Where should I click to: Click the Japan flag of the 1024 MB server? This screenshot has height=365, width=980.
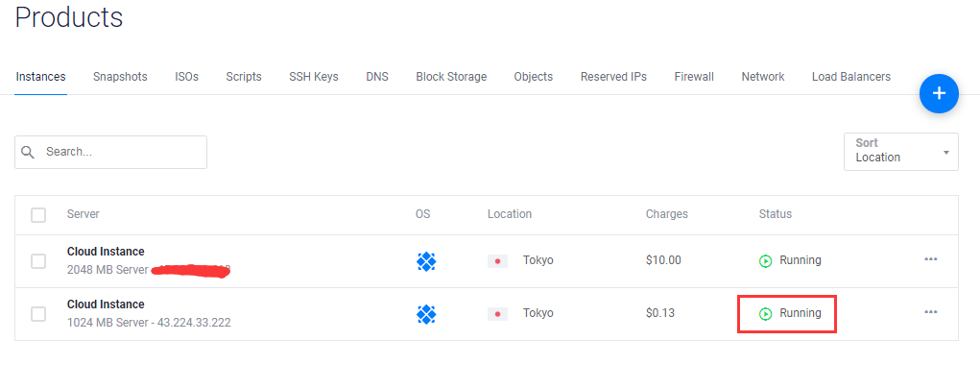[x=497, y=314]
